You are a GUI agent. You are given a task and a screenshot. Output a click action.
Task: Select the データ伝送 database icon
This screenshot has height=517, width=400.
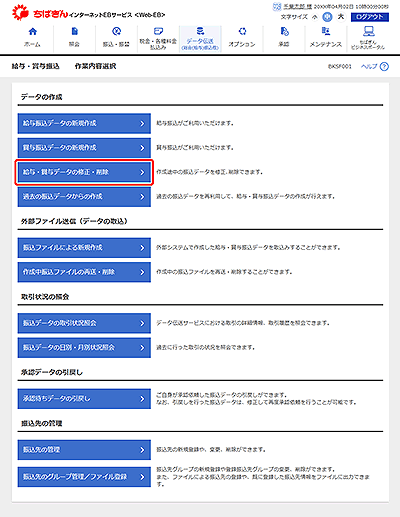point(200,31)
